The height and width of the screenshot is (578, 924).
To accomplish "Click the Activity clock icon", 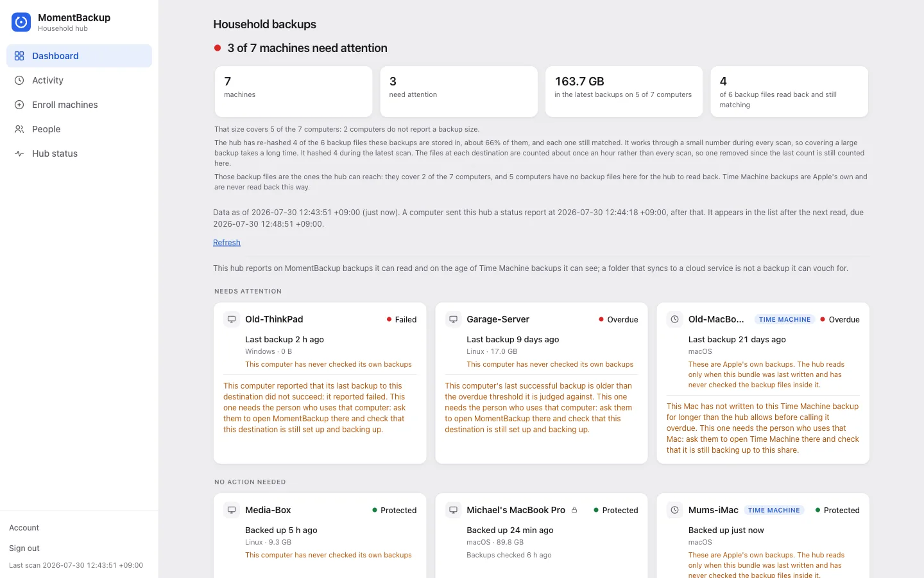I will tap(19, 80).
